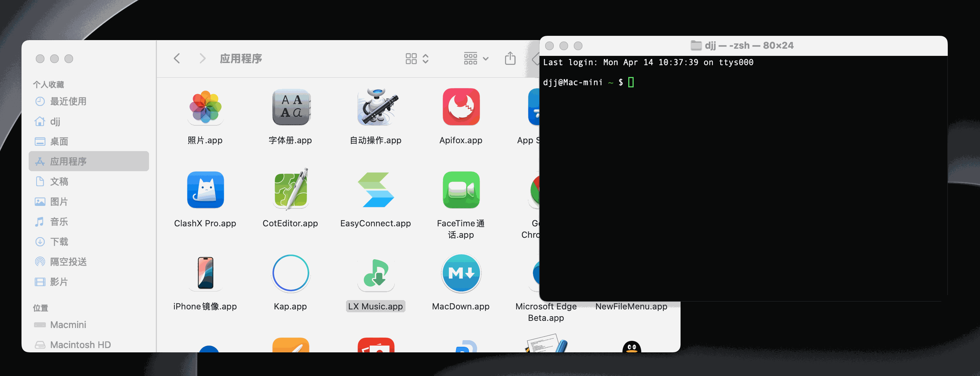Viewport: 980px width, 376px height.
Task: Open the ClashX Pro.app cat icon
Action: pyautogui.click(x=206, y=190)
